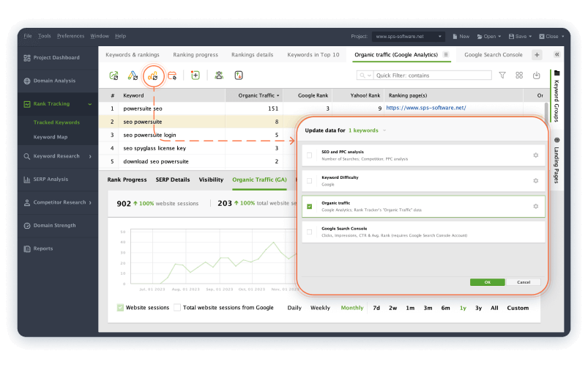Click the SERP Analysis chart icon
Screen dimensions: 588x365
27,180
